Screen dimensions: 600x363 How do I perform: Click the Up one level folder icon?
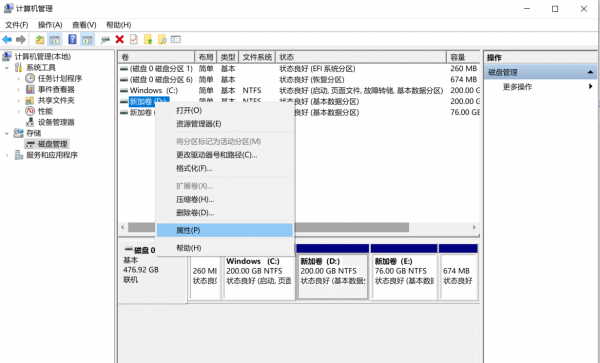39,39
